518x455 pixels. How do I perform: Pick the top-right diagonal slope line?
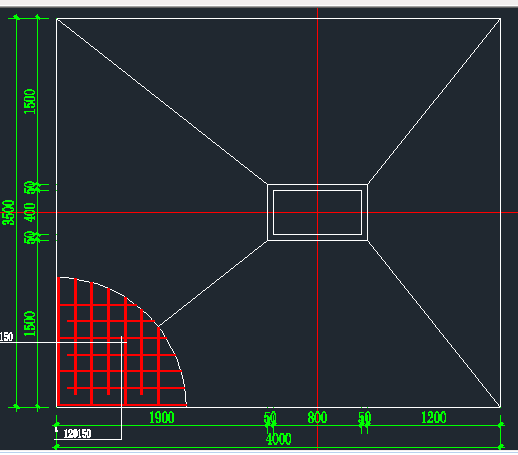point(434,101)
